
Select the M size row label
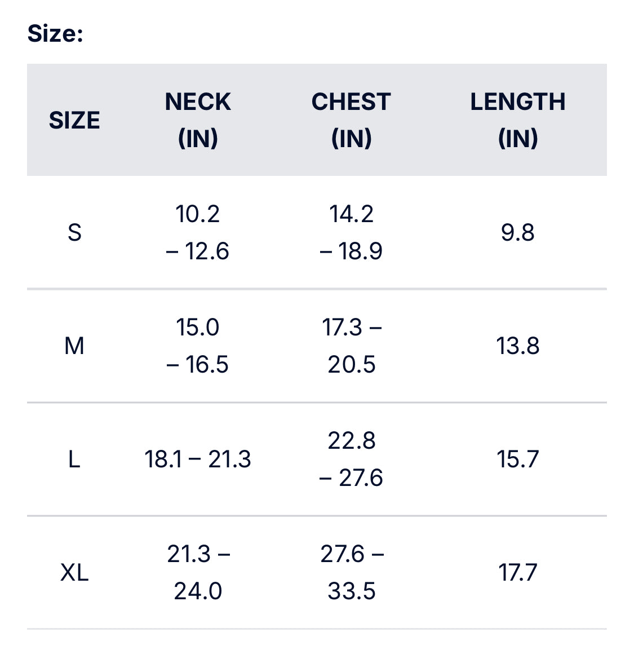[74, 346]
